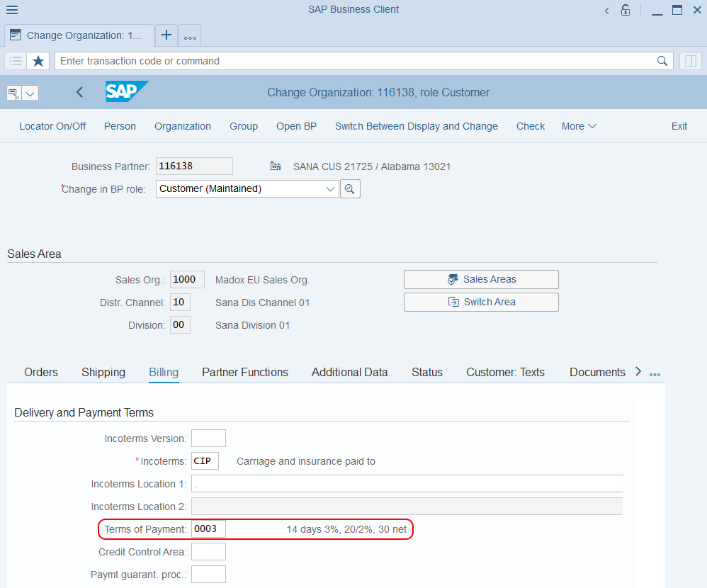Click the text '14 days 3%, 20/2%, 30 net'
The width and height of the screenshot is (707, 588).
coord(346,529)
